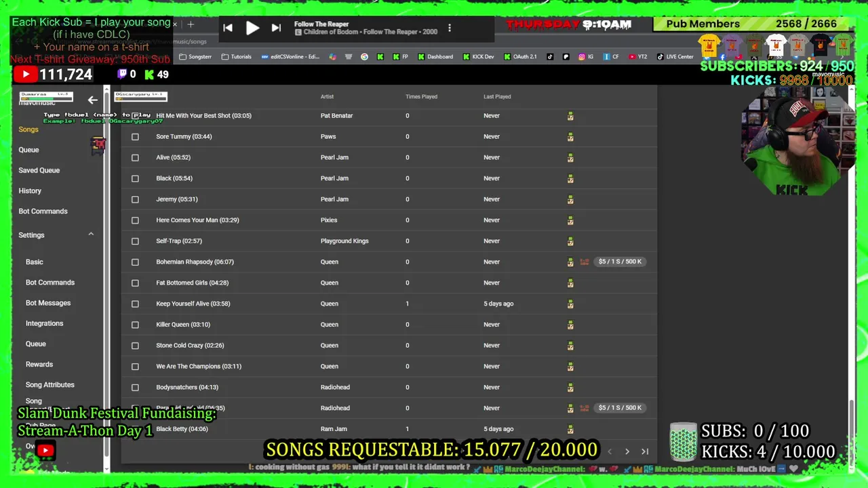Click price tag on Bohemian Rhapsody row
The width and height of the screenshot is (868, 488).
click(x=620, y=262)
